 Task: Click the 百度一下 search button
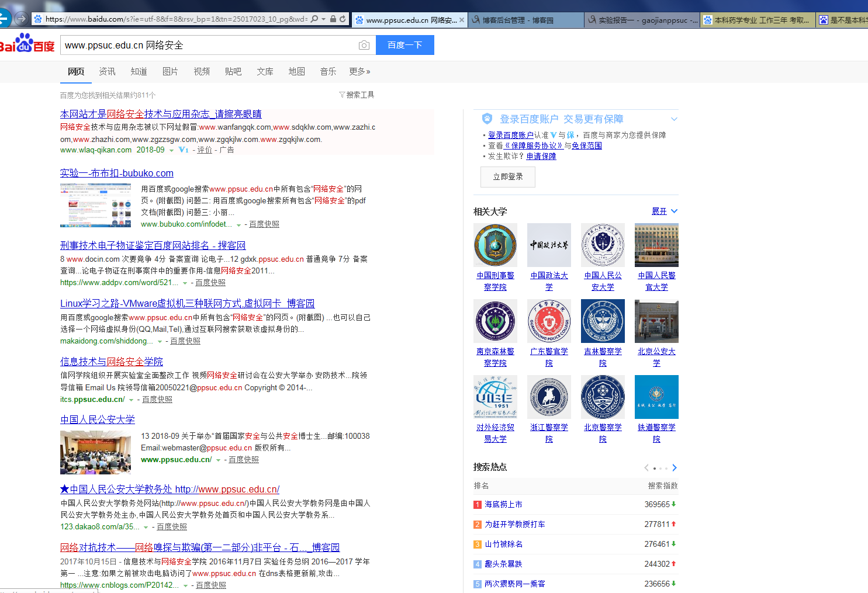pyautogui.click(x=405, y=45)
